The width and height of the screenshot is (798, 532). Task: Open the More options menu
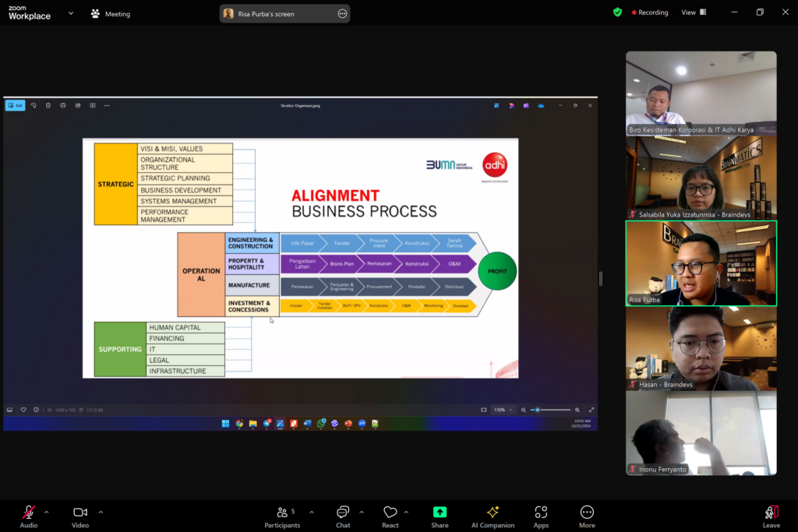tap(587, 516)
